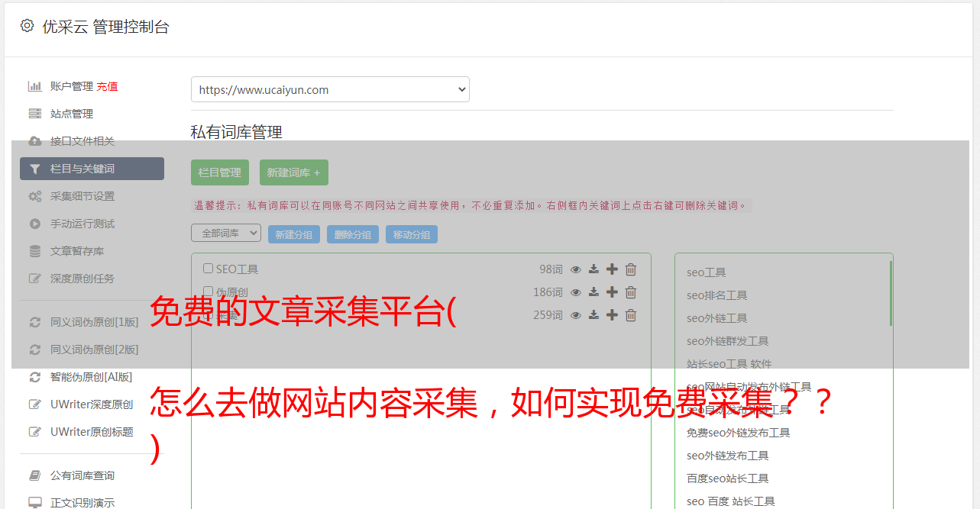Open the 全部词库 group dropdown

click(x=226, y=233)
